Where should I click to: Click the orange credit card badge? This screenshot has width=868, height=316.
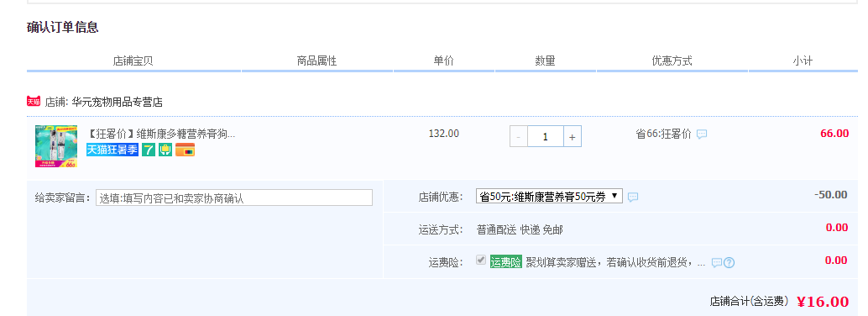point(185,150)
